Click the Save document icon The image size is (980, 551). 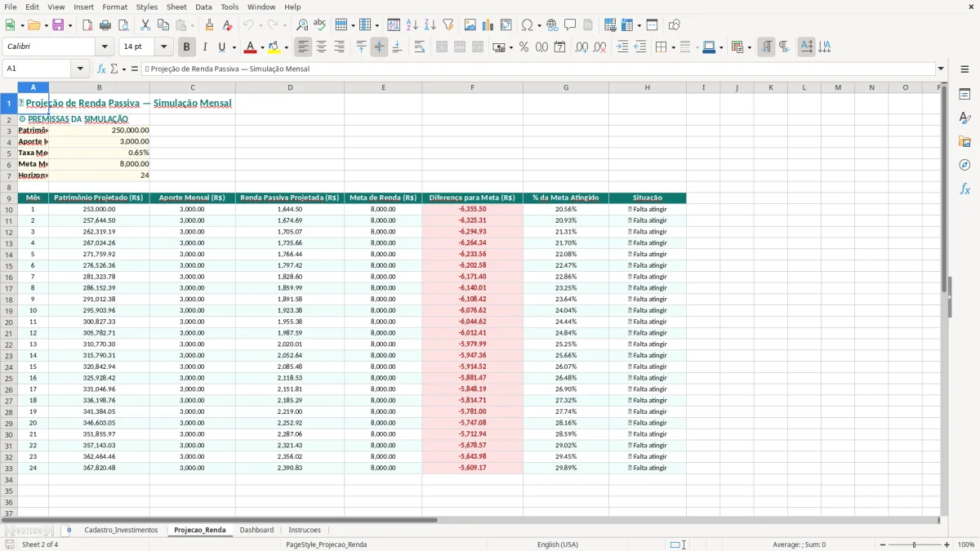57,25
